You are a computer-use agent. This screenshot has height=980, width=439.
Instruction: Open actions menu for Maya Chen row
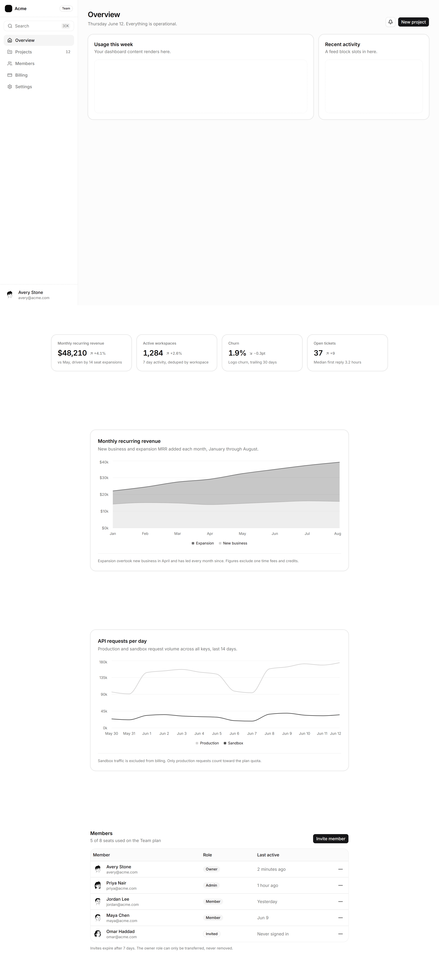340,918
